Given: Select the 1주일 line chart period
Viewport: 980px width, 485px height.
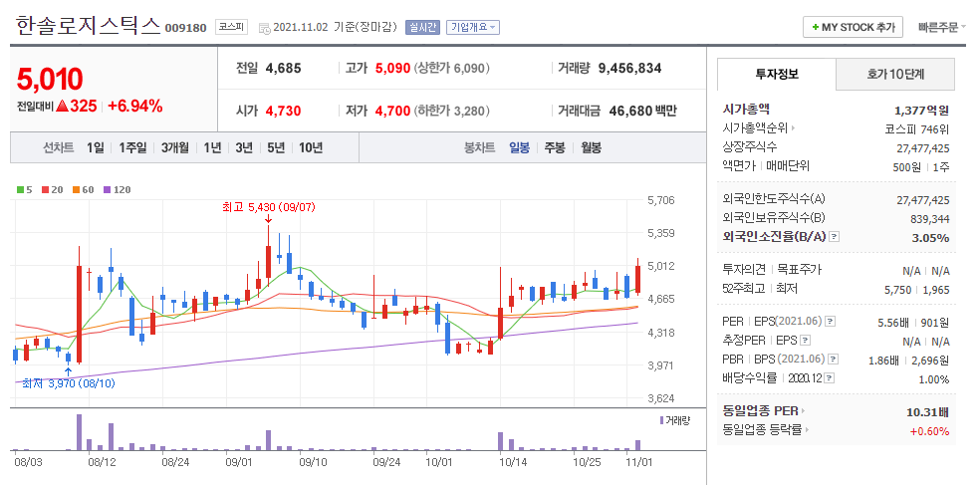Looking at the screenshot, I should pos(131,148).
